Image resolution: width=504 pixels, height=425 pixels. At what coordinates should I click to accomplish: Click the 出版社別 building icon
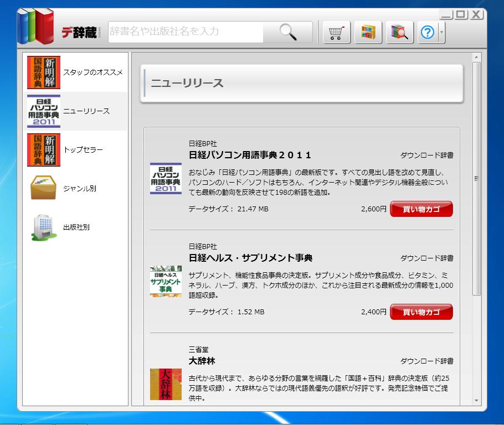click(x=44, y=227)
